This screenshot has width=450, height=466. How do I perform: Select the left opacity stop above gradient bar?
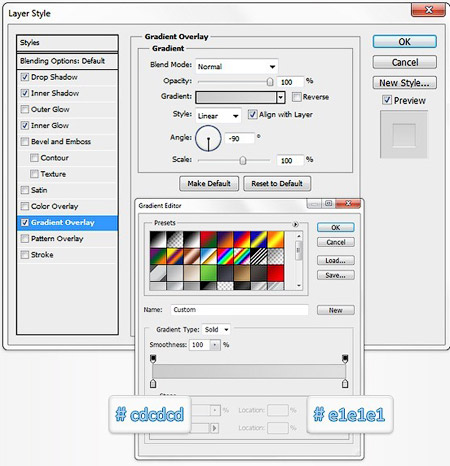[153, 359]
